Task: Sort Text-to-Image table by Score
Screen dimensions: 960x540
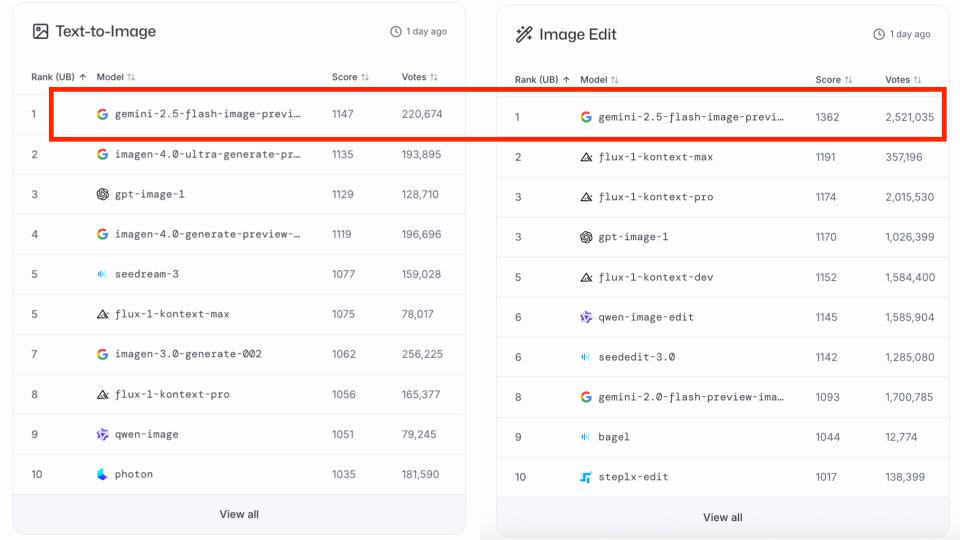Action: click(350, 77)
